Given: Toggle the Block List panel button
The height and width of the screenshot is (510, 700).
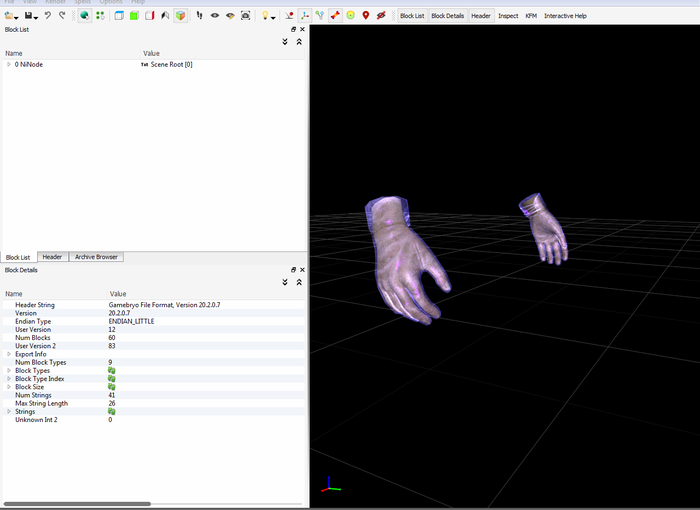Looking at the screenshot, I should 411,16.
